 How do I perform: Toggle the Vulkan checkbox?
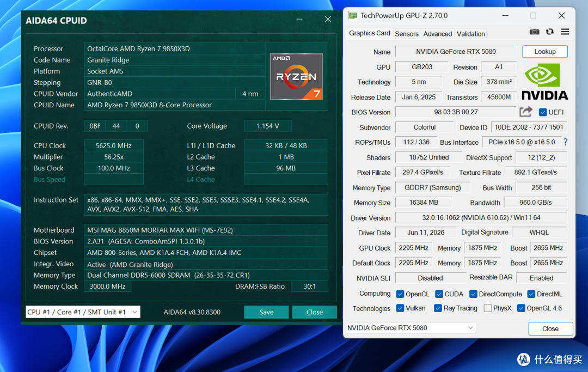click(x=400, y=308)
